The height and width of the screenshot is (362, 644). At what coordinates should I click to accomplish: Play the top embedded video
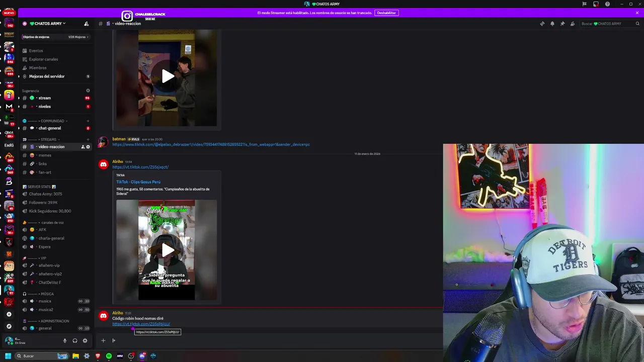(168, 76)
